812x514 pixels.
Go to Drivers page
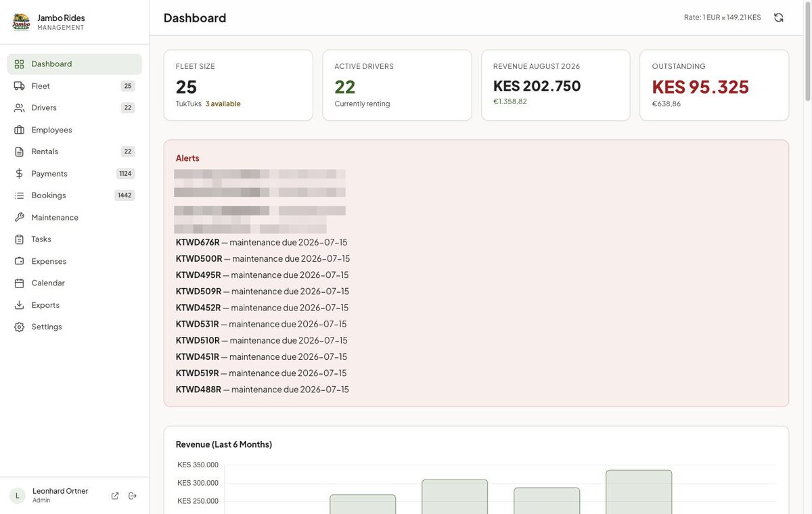pos(74,108)
